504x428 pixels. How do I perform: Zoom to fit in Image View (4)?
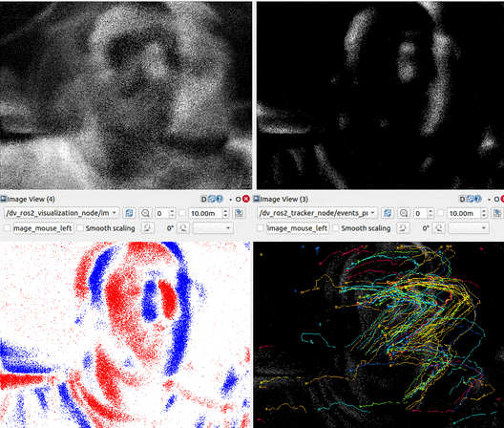click(145, 213)
